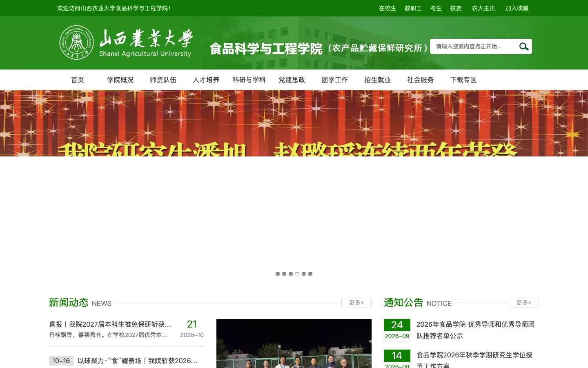The width and height of the screenshot is (588, 368).
Task: Click the 21 2026-10 news date
Action: pyautogui.click(x=192, y=329)
